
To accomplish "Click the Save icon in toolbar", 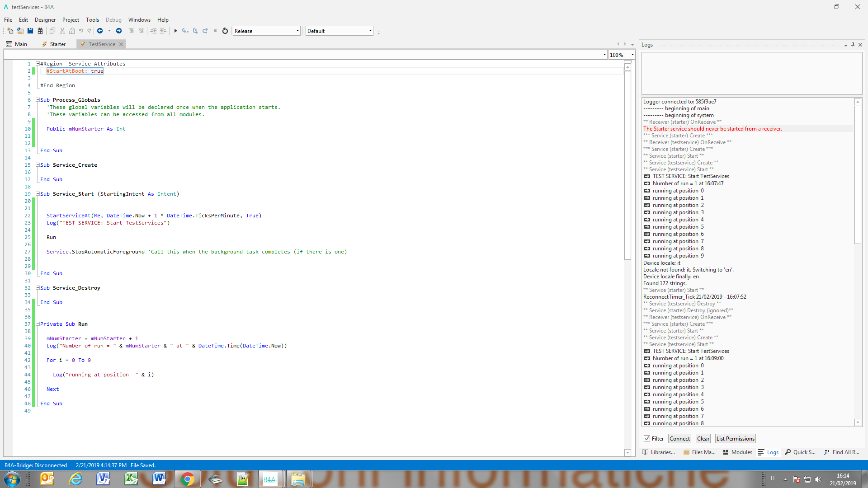I will (x=30, y=31).
